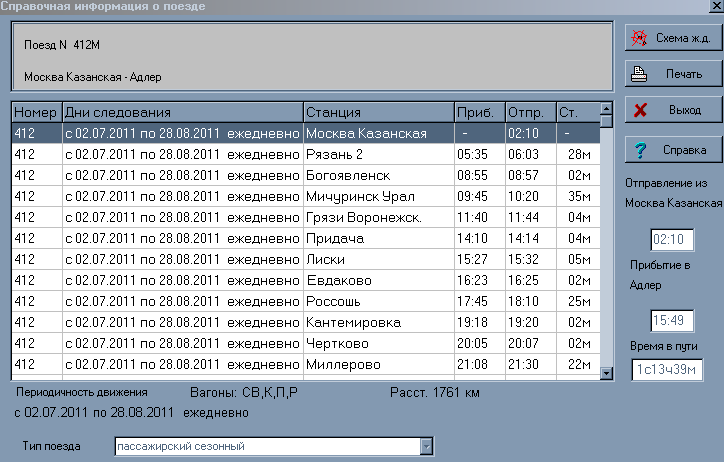Click the Отпр. column header

pyautogui.click(x=531, y=112)
